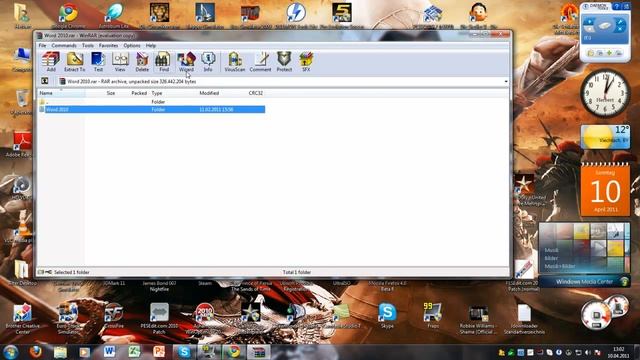Open the Favorites menu
The image size is (640, 360).
coord(109,45)
